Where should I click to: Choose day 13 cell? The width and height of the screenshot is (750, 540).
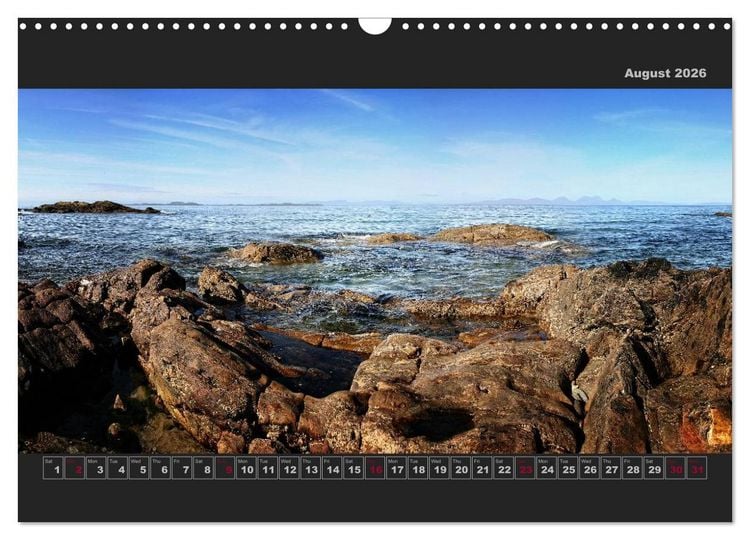coord(310,468)
